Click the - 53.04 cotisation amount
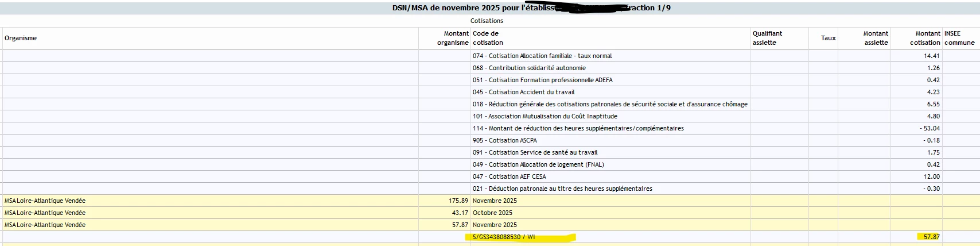This screenshot has width=980, height=246. coord(930,128)
